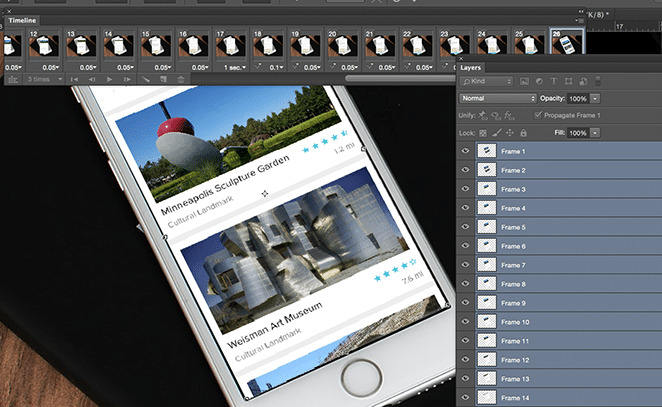Screen dimensions: 662x407
Task: Click the Lock all padlock icon
Action: click(523, 132)
